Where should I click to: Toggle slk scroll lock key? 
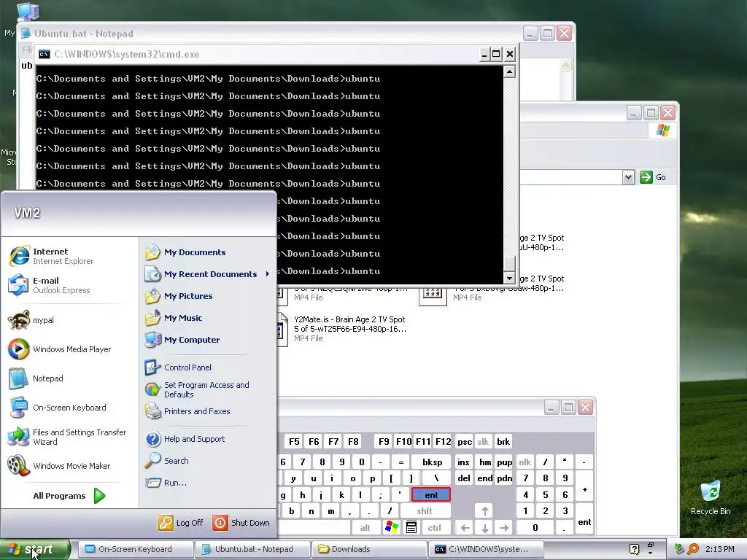483,441
